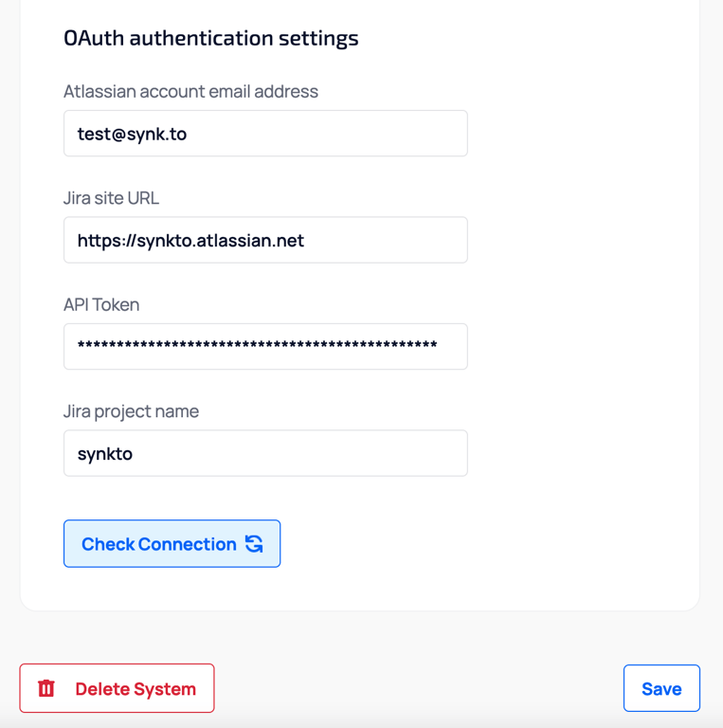Click the masked asterisks of the token

pyautogui.click(x=257, y=346)
